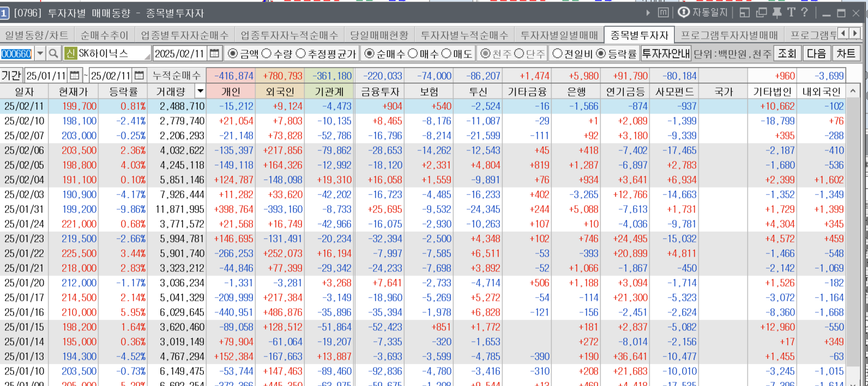Click the font size T icon
868x386 pixels.
tap(791, 13)
